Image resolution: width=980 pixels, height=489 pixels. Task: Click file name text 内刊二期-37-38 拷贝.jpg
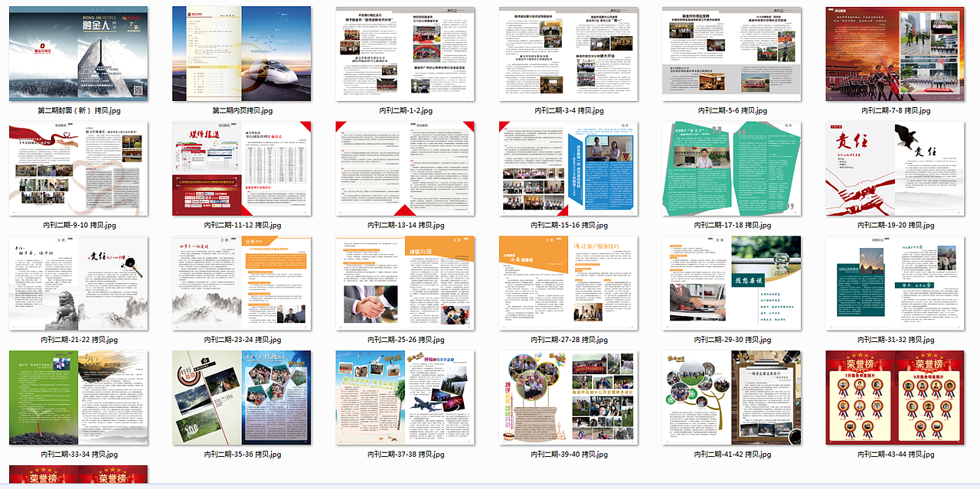coord(405,455)
